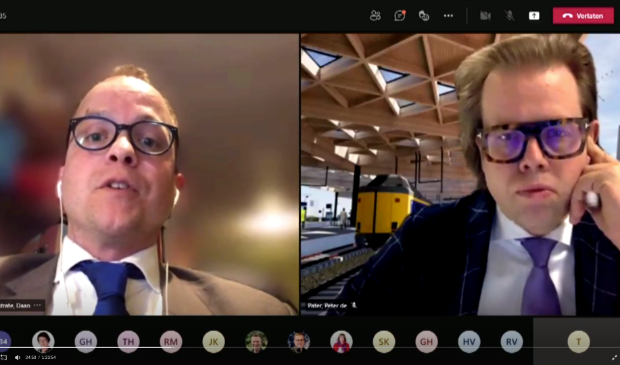This screenshot has width=620, height=365.
Task: Select the purple GH participant avatar
Action: click(x=86, y=342)
